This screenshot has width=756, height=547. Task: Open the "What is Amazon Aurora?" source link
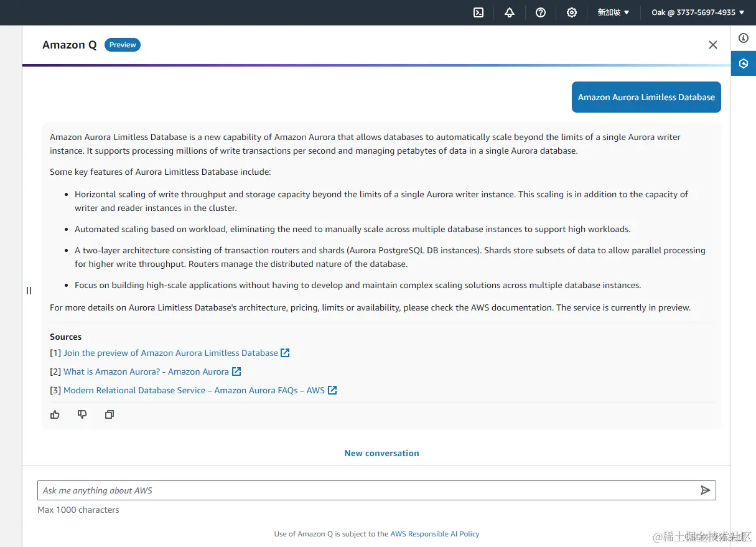146,372
